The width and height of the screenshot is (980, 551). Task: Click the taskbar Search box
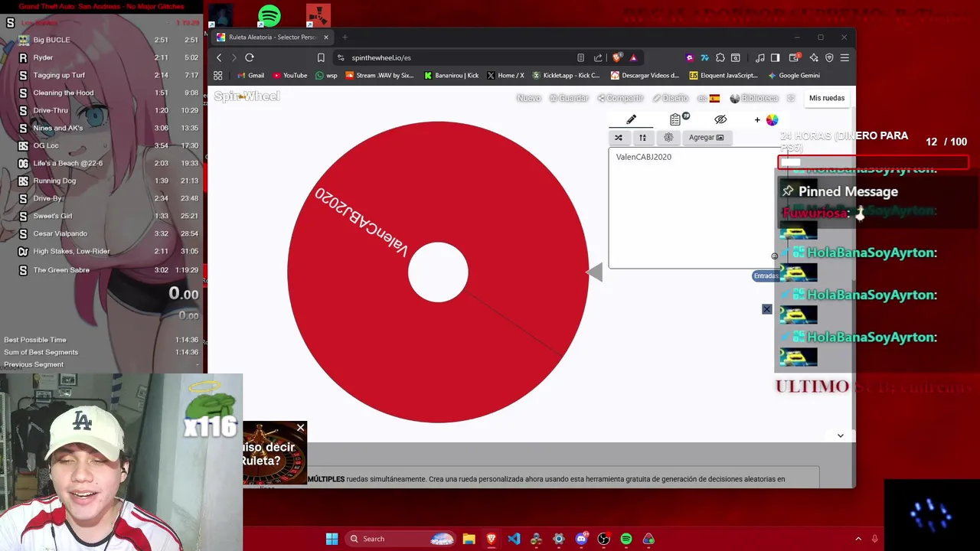400,539
